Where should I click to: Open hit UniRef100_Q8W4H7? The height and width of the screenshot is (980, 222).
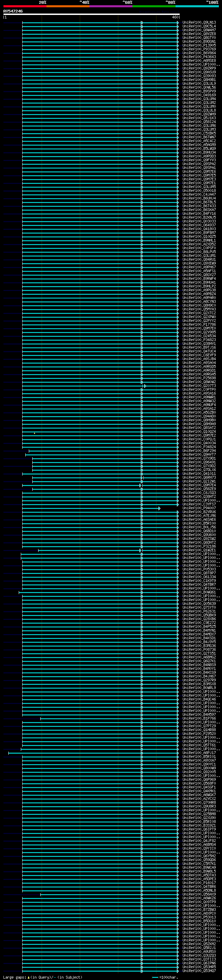[199, 30]
